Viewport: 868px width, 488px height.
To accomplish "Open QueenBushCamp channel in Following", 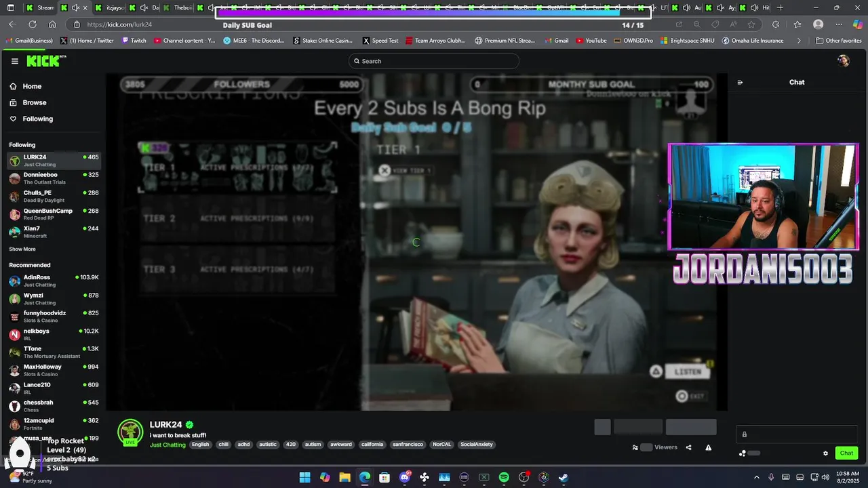I will pos(53,214).
